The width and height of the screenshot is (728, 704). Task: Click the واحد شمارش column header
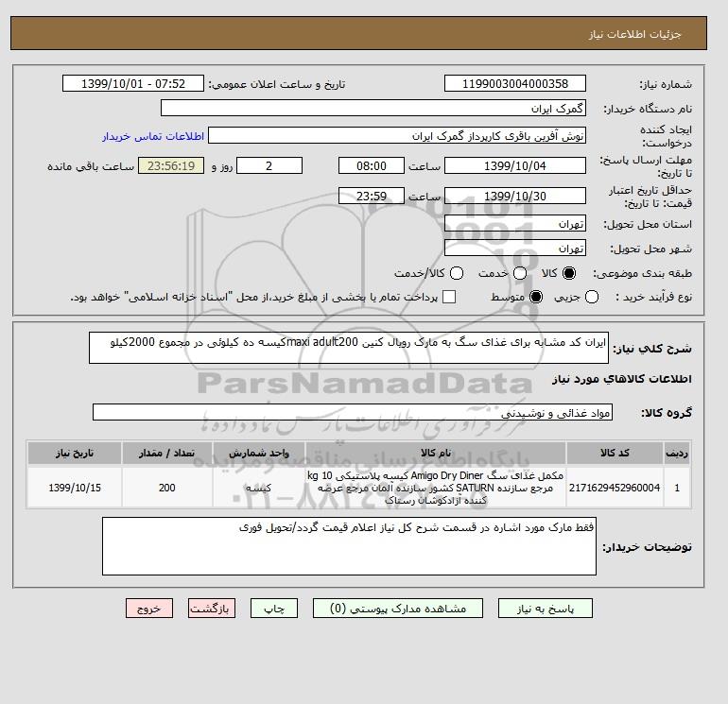click(x=259, y=453)
